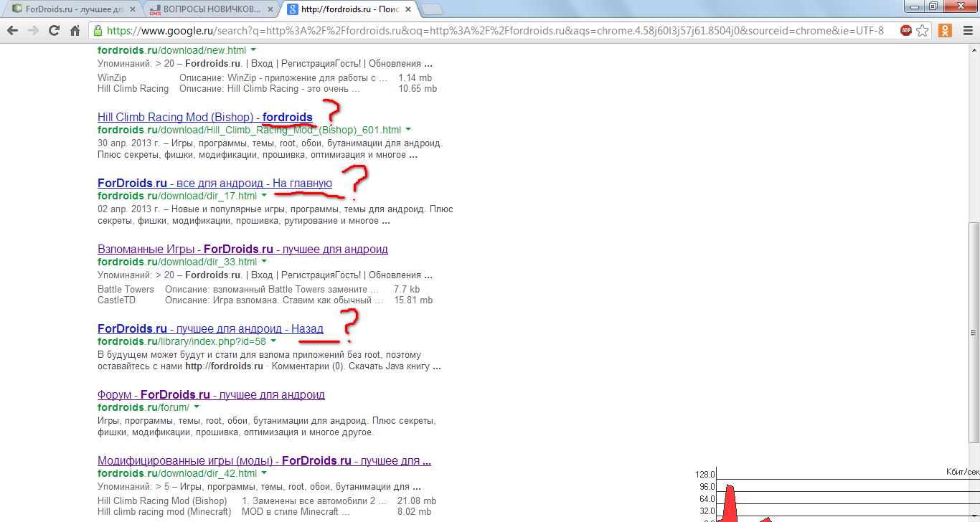Bookmark this page with the star
This screenshot has height=522, width=980.
923,31
